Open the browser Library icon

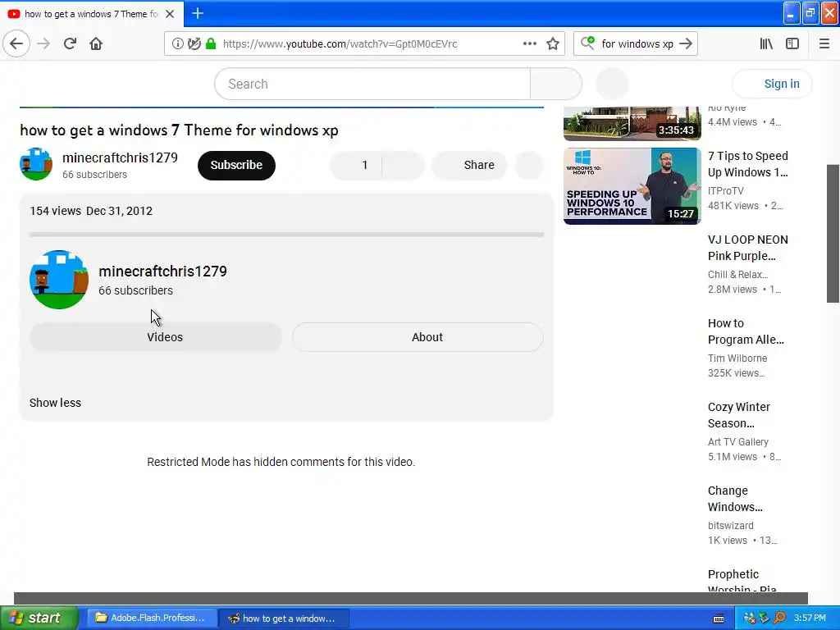766,43
